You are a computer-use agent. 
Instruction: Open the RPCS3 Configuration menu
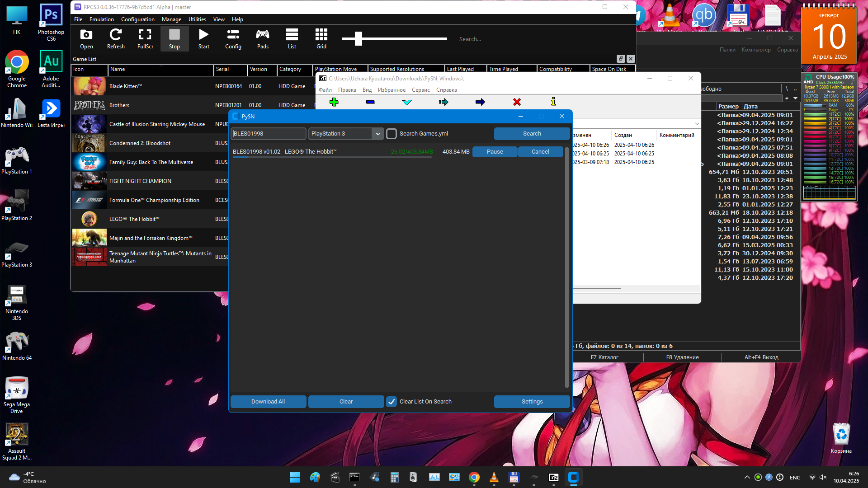point(138,19)
